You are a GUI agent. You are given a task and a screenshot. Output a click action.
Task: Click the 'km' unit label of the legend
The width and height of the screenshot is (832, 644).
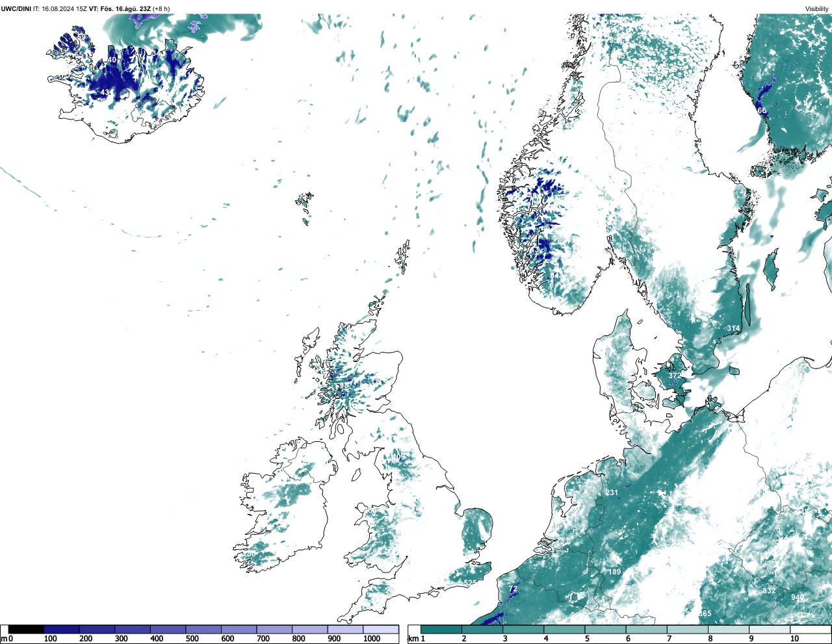(x=413, y=639)
